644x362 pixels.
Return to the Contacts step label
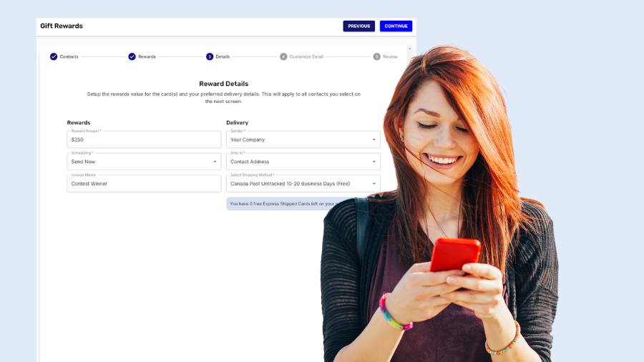tap(69, 57)
